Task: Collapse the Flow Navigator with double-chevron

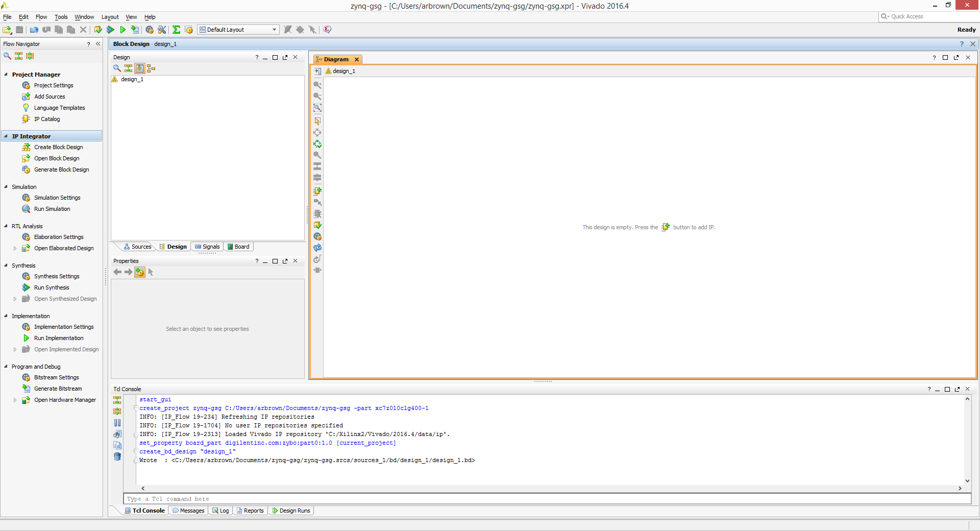Action: click(98, 44)
